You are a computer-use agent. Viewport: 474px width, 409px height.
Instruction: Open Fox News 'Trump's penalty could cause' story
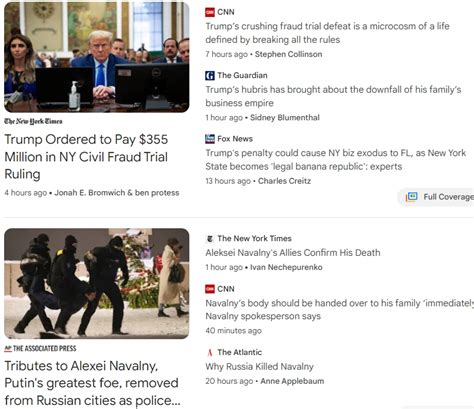coord(335,160)
